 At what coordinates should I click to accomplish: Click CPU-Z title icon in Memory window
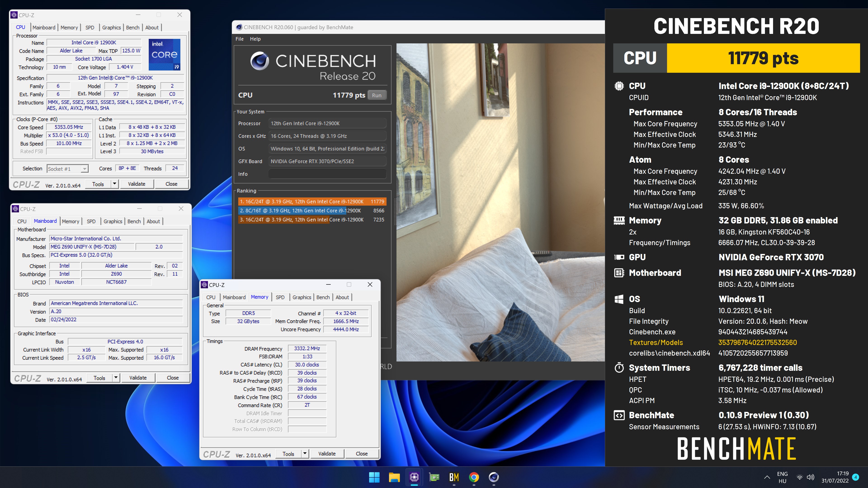(204, 285)
